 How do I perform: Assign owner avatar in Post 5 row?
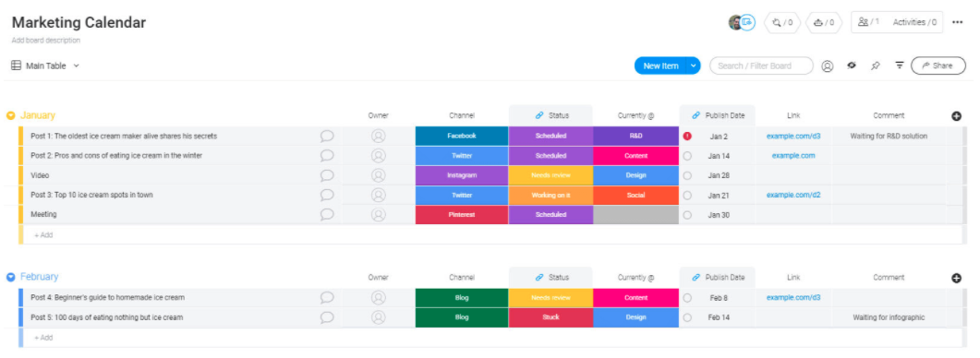378,317
